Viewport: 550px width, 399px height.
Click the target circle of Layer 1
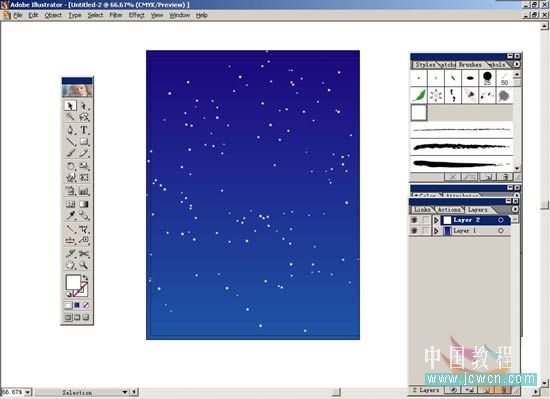(501, 231)
